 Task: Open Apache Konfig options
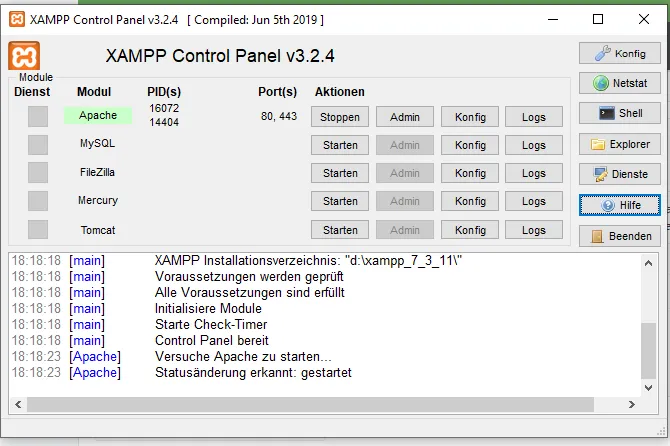[470, 117]
